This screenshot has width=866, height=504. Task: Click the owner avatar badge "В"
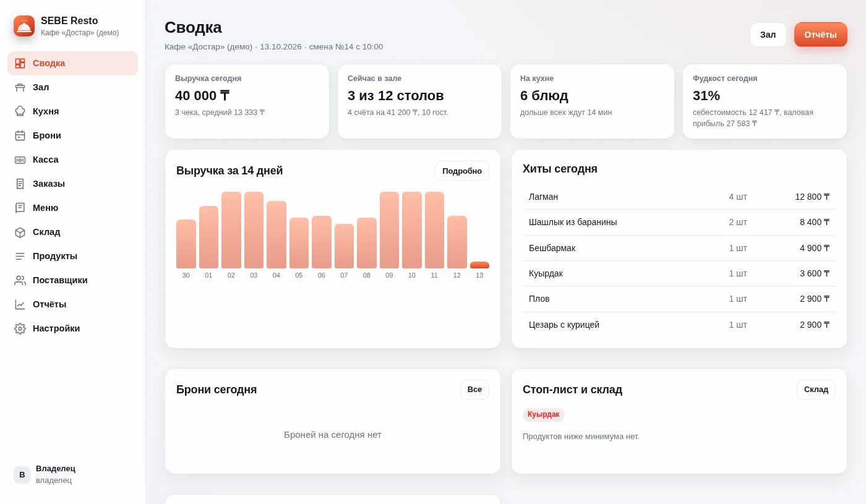pyautogui.click(x=22, y=475)
